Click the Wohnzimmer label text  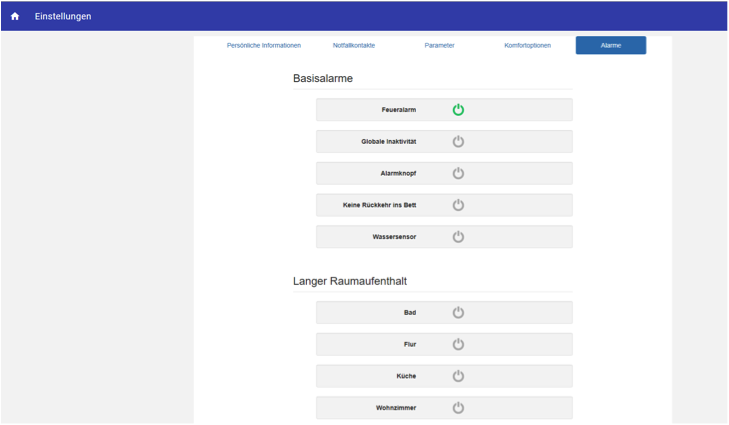396,408
